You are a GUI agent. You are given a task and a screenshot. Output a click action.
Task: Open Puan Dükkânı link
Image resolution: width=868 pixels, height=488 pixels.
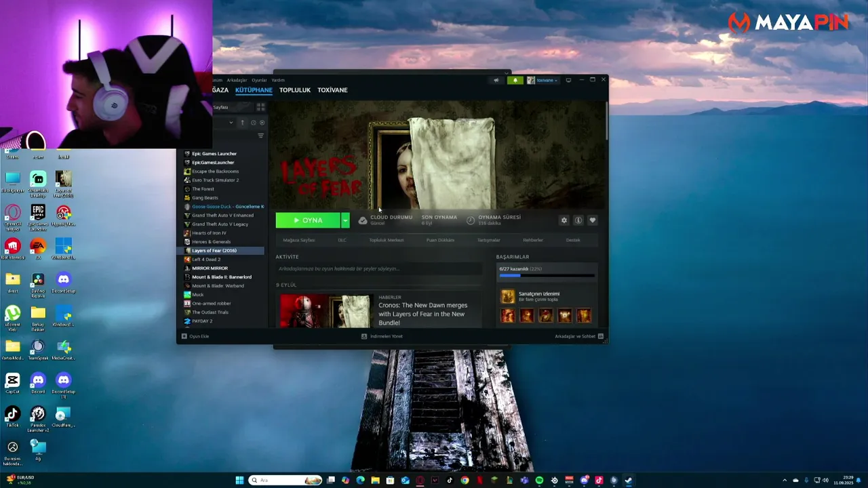point(440,240)
